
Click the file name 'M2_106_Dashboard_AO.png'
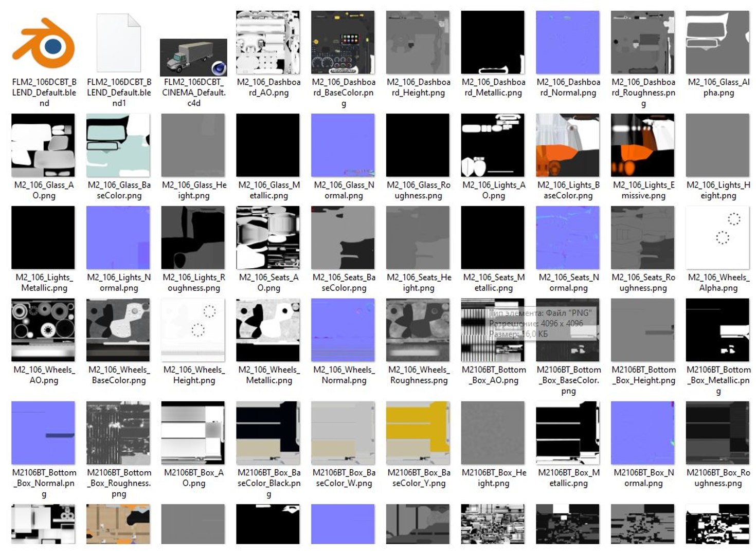[269, 87]
